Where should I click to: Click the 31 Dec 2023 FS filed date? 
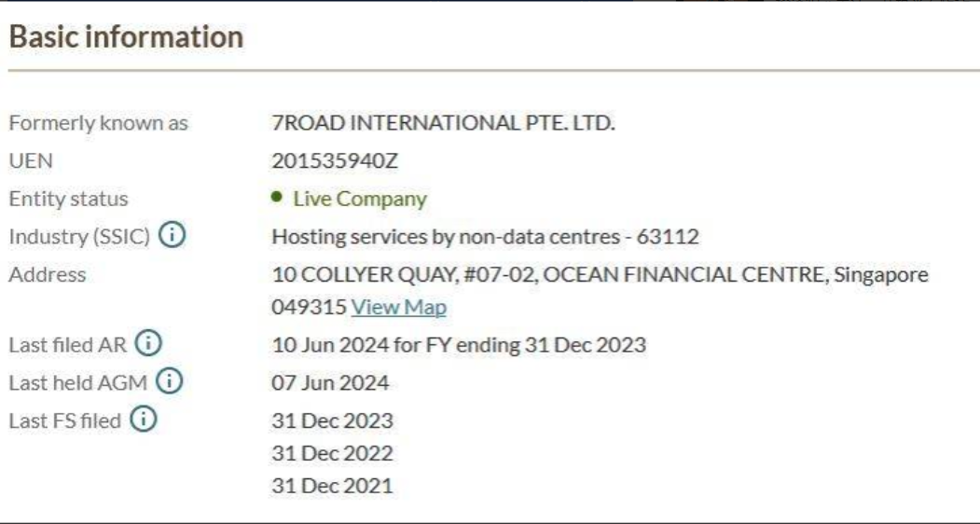click(332, 421)
